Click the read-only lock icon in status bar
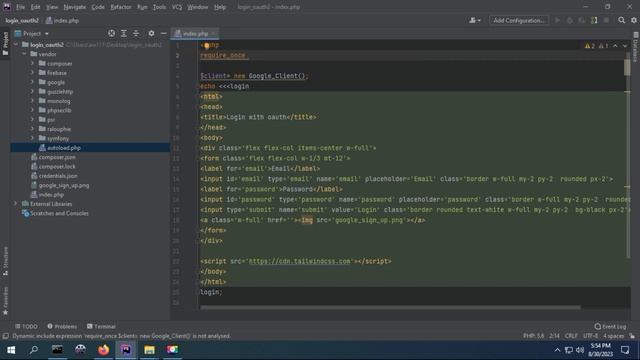This screenshot has width=640, height=360. (632, 336)
